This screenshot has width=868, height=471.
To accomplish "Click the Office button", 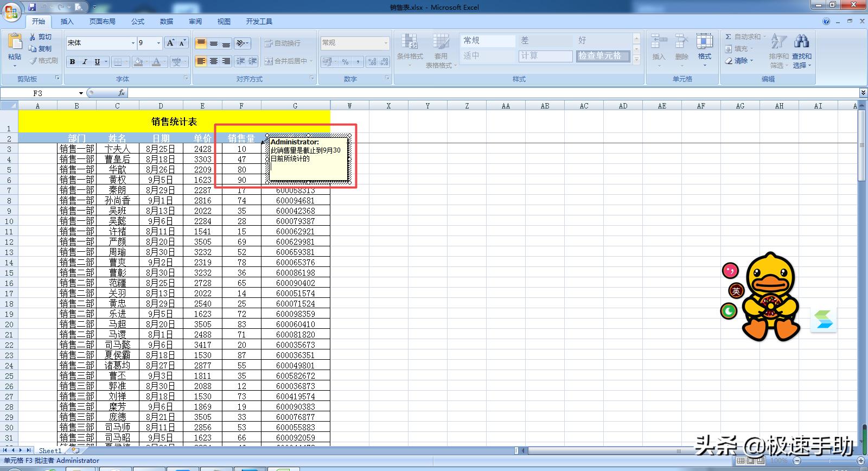I will (x=12, y=11).
